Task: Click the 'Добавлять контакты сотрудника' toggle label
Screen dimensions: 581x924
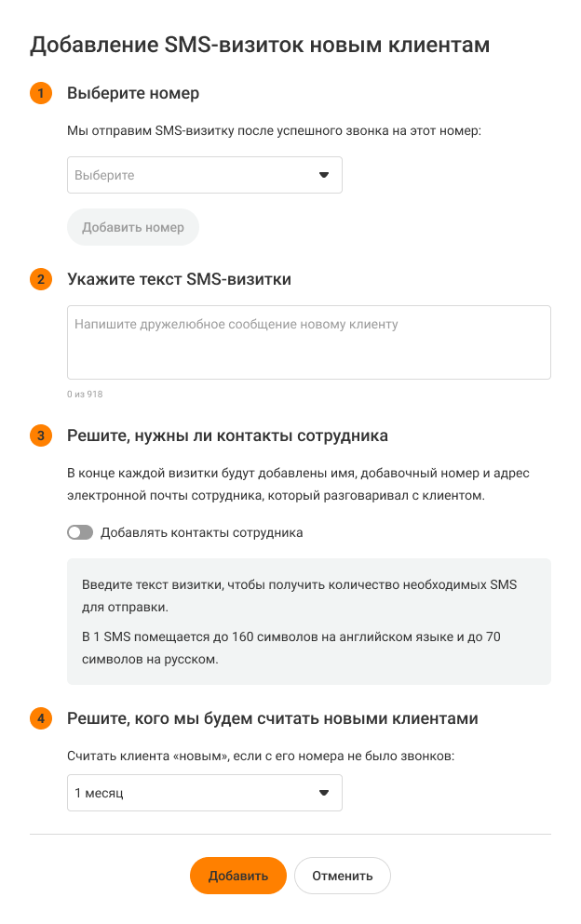Action: click(201, 533)
